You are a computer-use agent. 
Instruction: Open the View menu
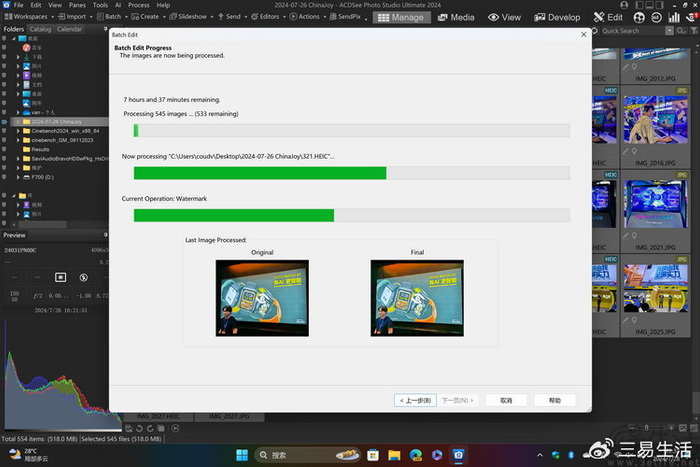point(55,5)
